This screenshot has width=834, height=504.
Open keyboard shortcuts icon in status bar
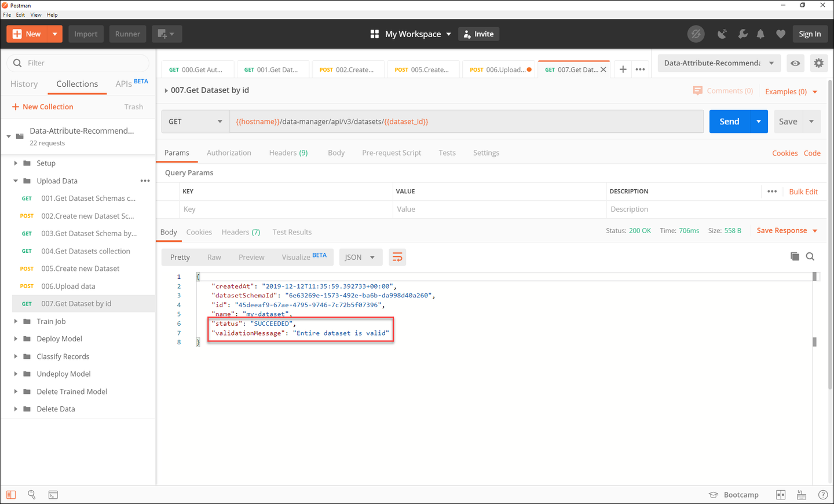[x=802, y=495]
